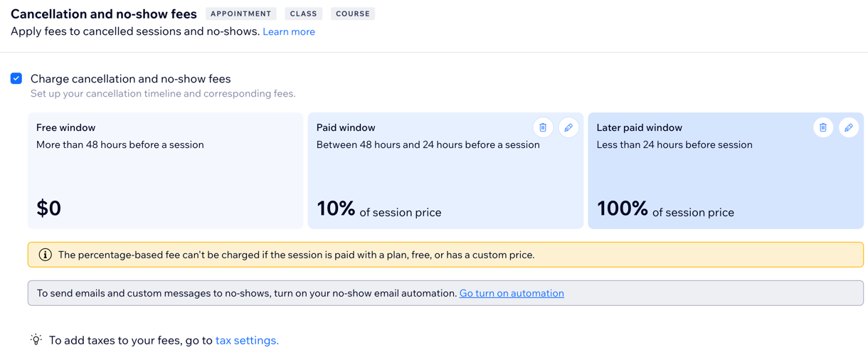Click the $0 free window fee
The height and width of the screenshot is (350, 868).
coord(49,208)
